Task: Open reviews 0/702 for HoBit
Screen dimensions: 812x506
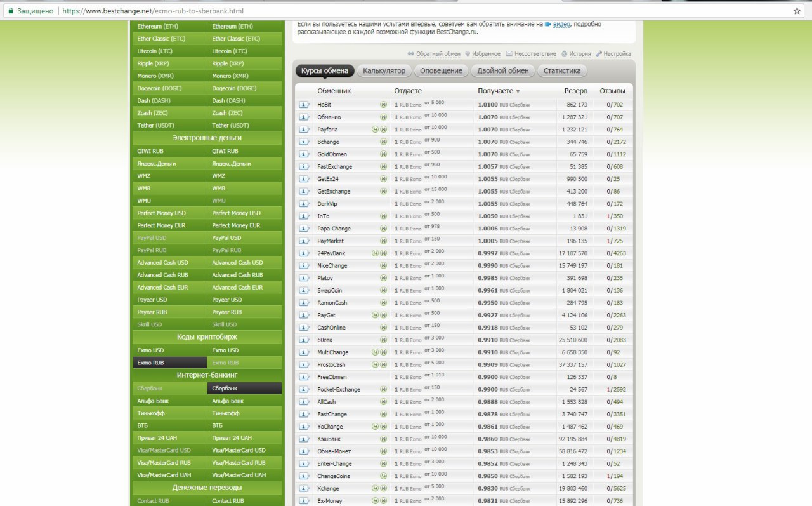Action: tap(615, 105)
